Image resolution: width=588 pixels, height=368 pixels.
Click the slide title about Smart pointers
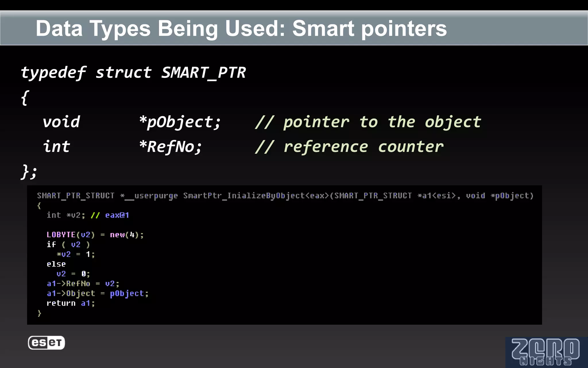[241, 28]
